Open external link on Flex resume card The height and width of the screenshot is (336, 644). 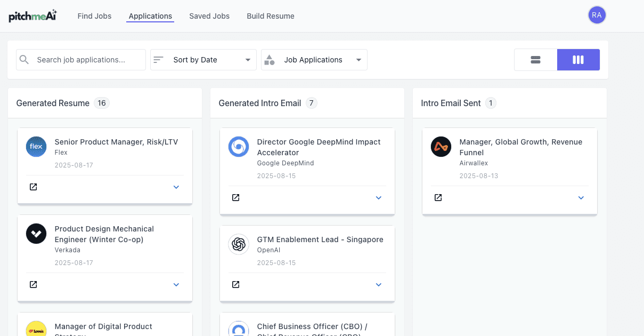pos(33,187)
